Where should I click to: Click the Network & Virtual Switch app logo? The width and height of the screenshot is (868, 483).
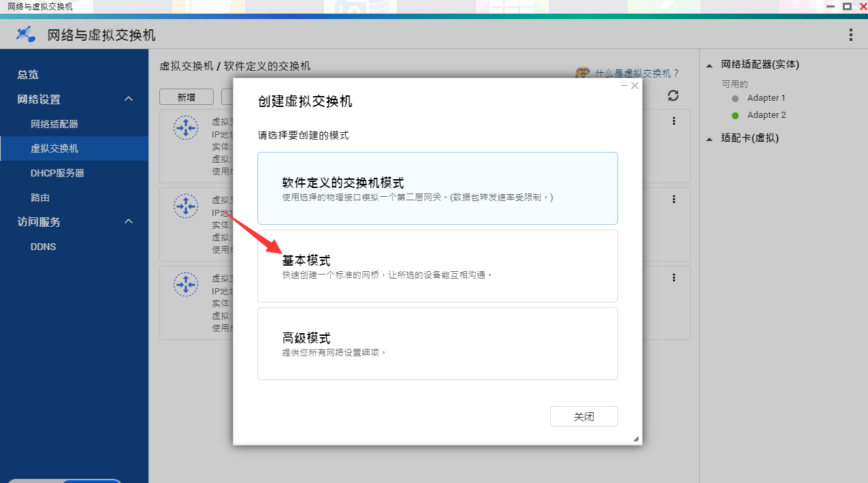(x=27, y=35)
